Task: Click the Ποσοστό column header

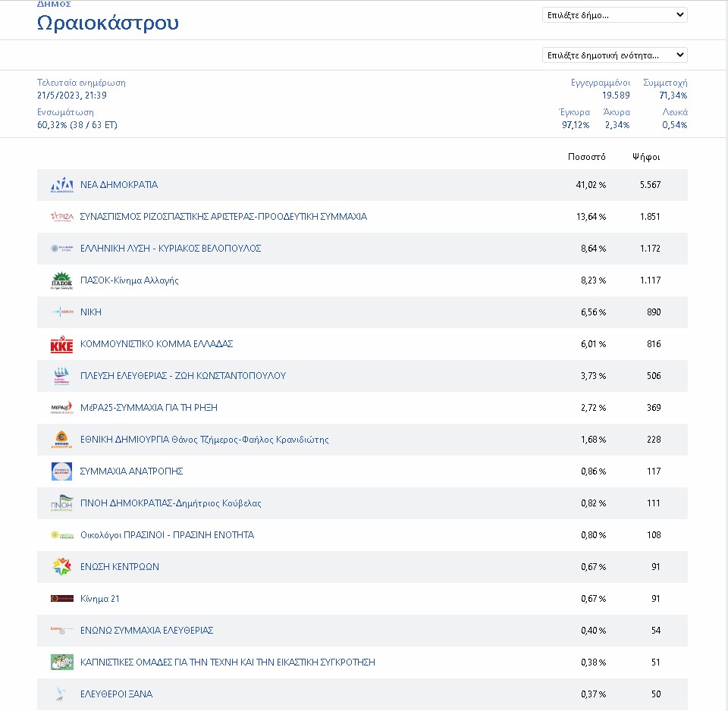Action: tap(587, 157)
